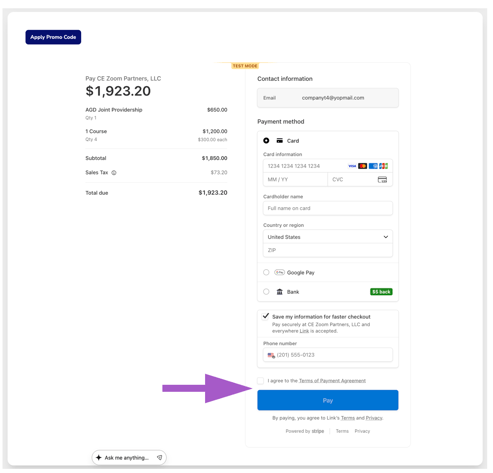The width and height of the screenshot is (493, 473).
Task: Click the Visa card logo
Action: (352, 166)
